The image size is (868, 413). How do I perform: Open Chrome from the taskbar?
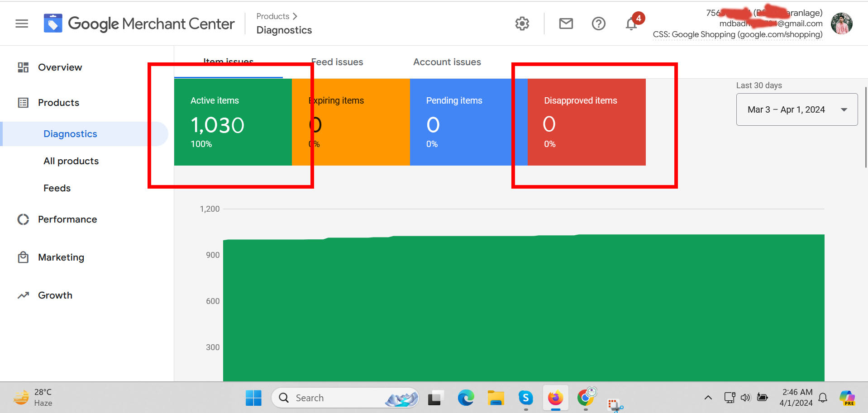click(x=587, y=397)
